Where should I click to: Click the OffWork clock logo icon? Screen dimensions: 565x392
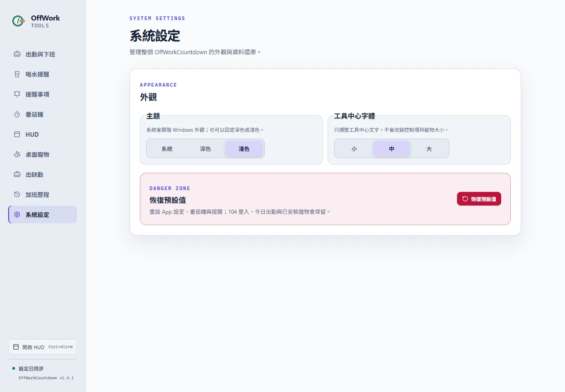19,21
